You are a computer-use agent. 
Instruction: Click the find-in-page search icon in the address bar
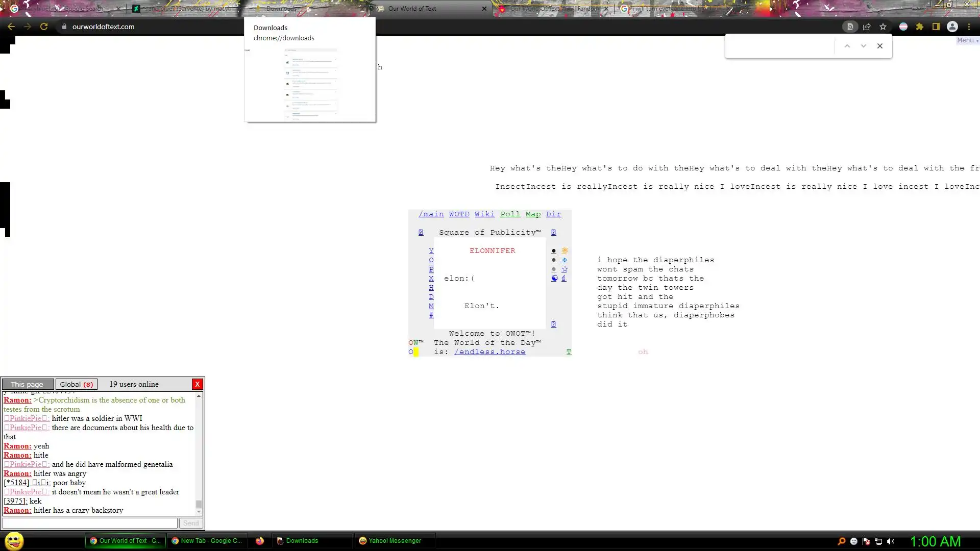850,27
